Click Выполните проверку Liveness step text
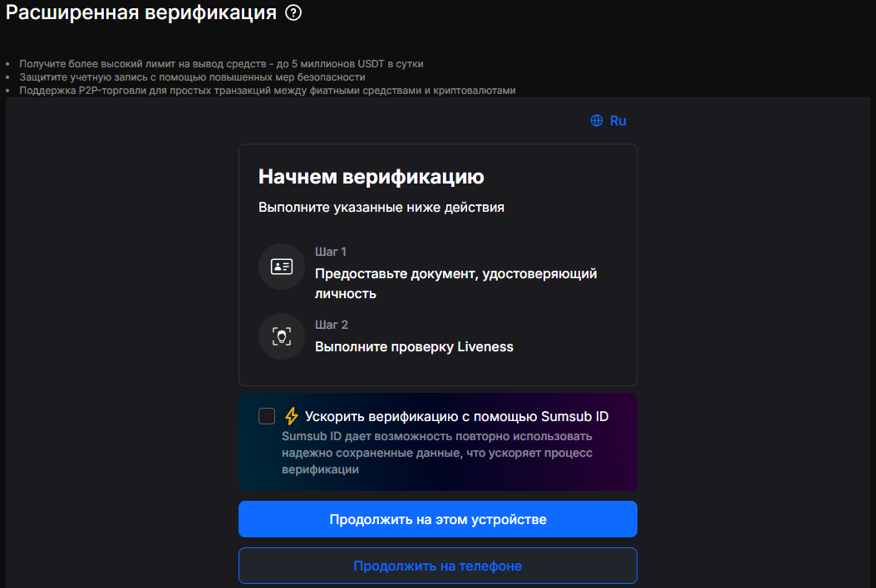This screenshot has width=876, height=588. [x=414, y=347]
